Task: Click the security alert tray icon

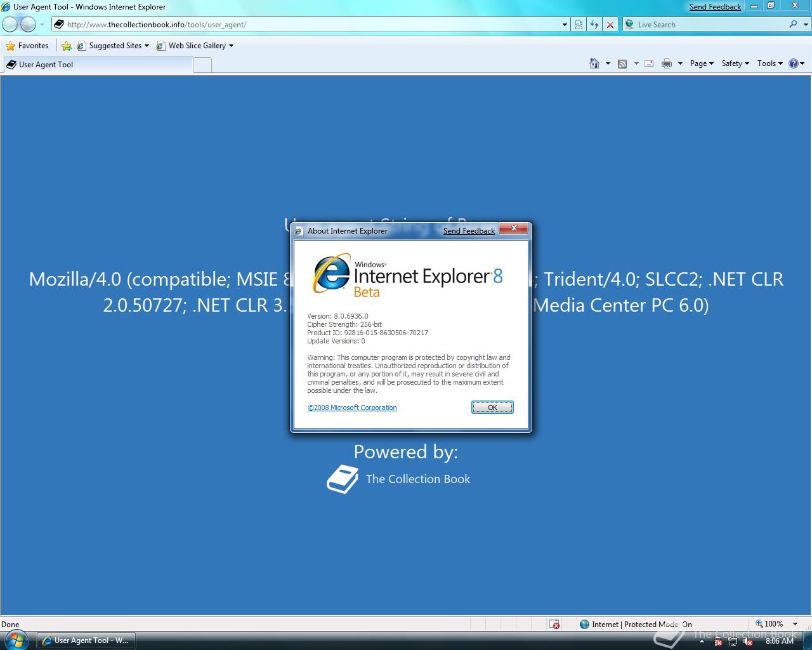Action: click(718, 641)
